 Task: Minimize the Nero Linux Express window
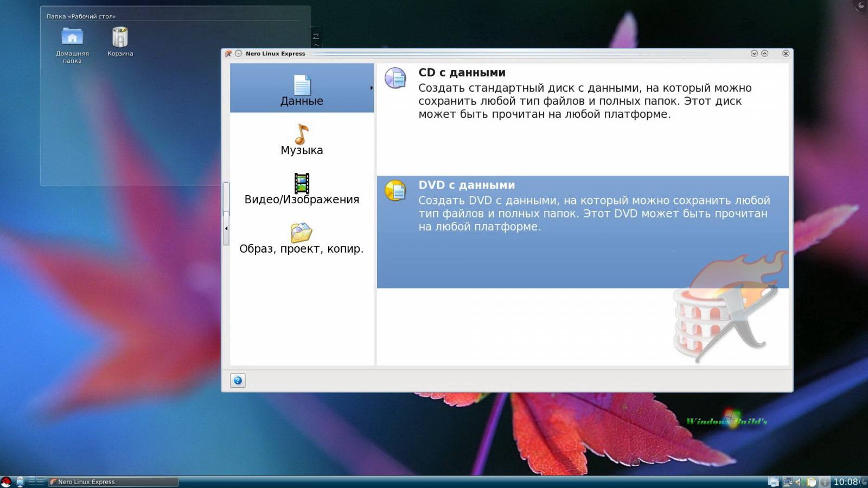tap(754, 53)
